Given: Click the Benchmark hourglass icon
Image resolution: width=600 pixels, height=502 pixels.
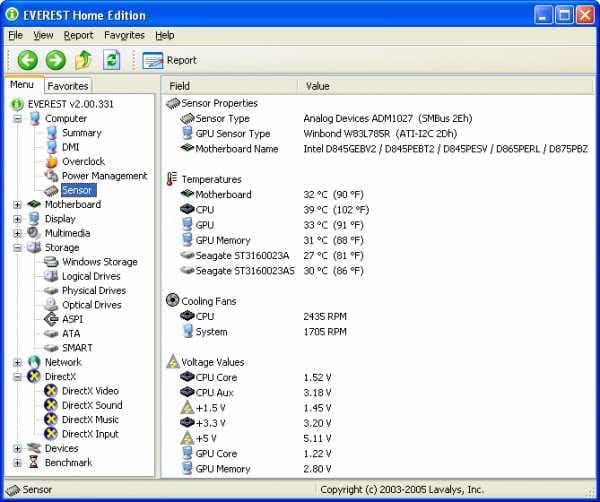Looking at the screenshot, I should [34, 463].
